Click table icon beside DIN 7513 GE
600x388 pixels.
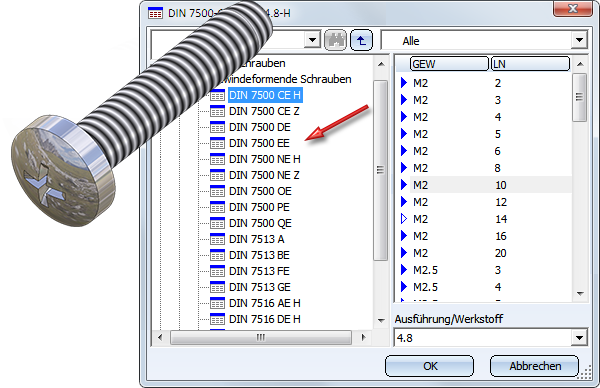coord(217,287)
